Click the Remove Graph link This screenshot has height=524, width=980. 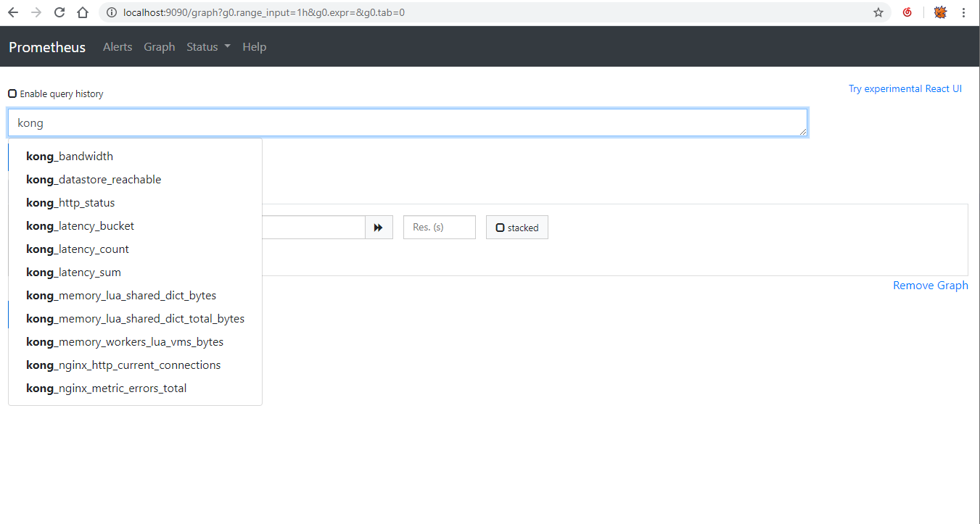[x=931, y=286]
